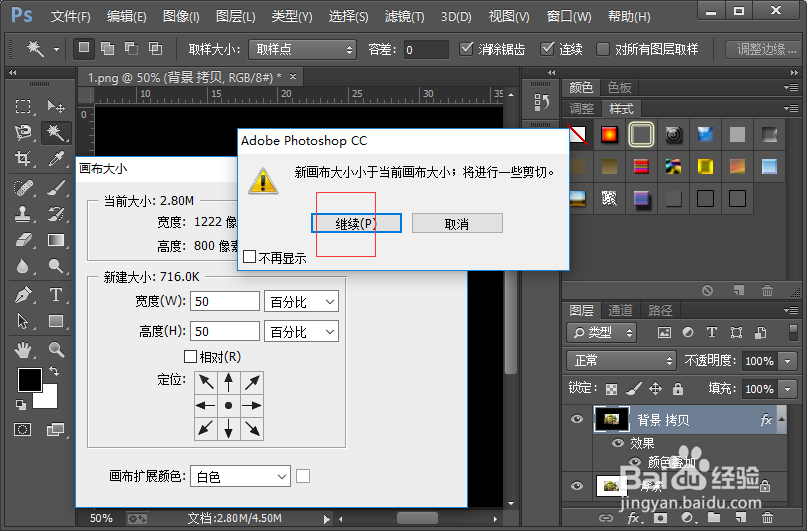Viewport: 807px width, 531px height.
Task: Switch to the 色板 tab
Action: click(619, 87)
